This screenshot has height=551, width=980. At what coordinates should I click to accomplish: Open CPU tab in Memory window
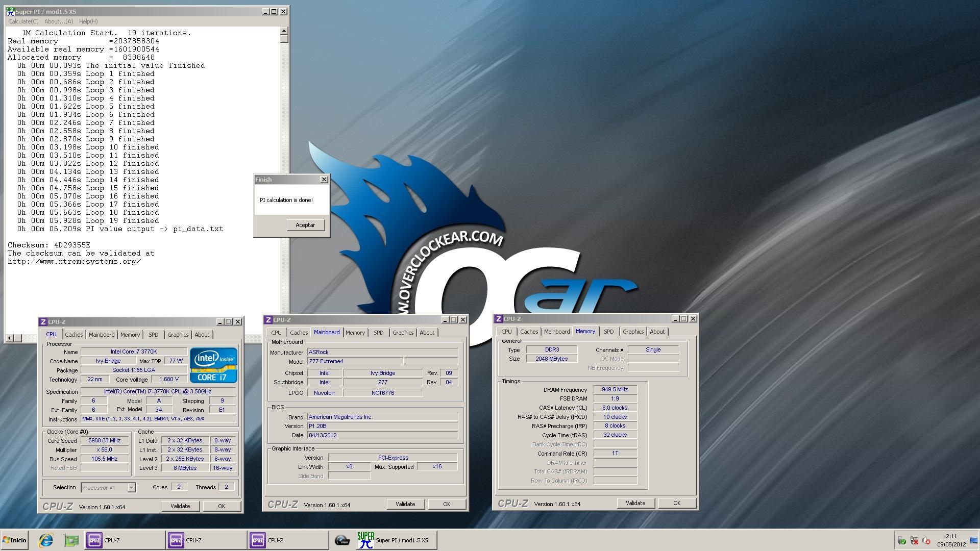click(x=506, y=332)
